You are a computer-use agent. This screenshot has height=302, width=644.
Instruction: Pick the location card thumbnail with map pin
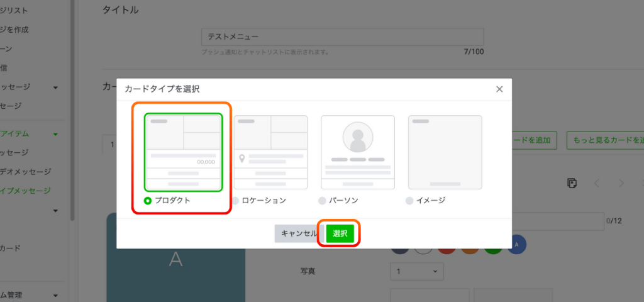pyautogui.click(x=270, y=152)
